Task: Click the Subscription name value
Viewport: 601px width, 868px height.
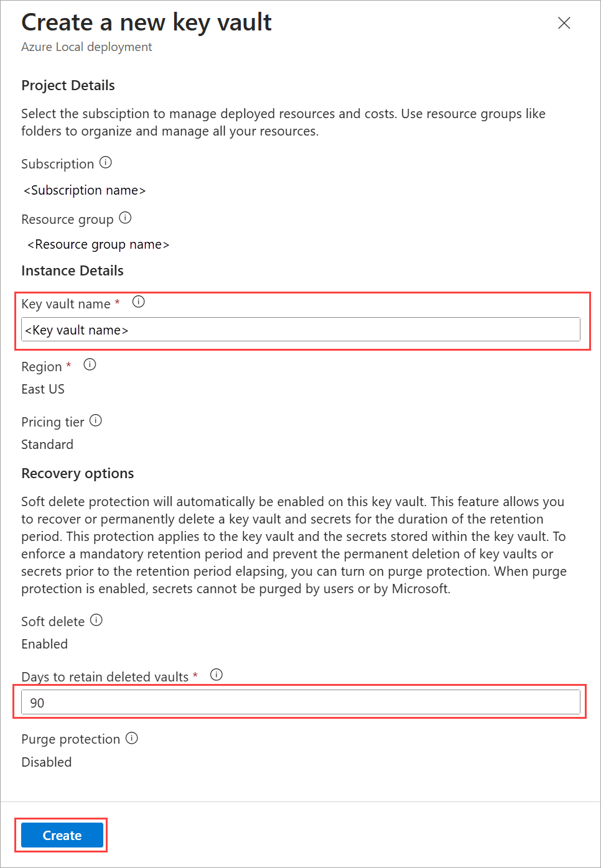Action: click(85, 190)
